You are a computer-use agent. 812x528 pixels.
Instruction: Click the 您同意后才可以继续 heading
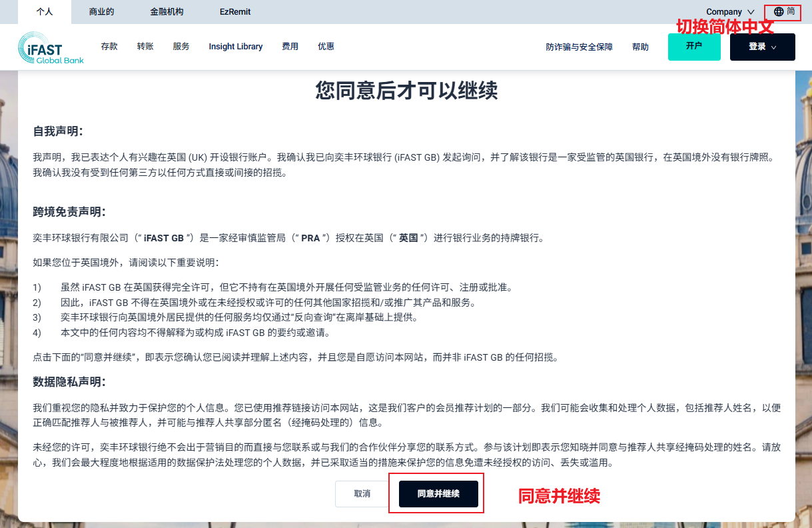tap(406, 91)
